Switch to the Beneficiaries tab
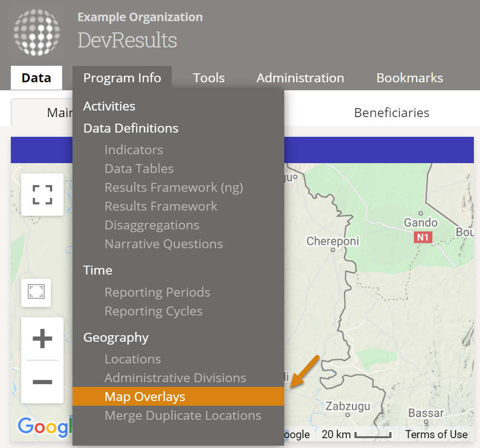This screenshot has width=480, height=448. pos(392,112)
